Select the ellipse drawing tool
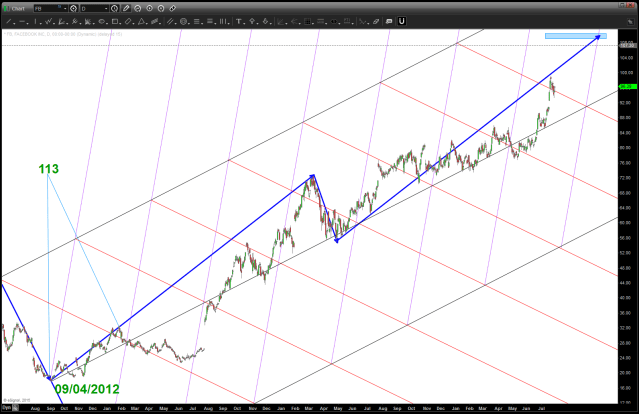Viewport: 639px width, 414px height. (x=101, y=21)
